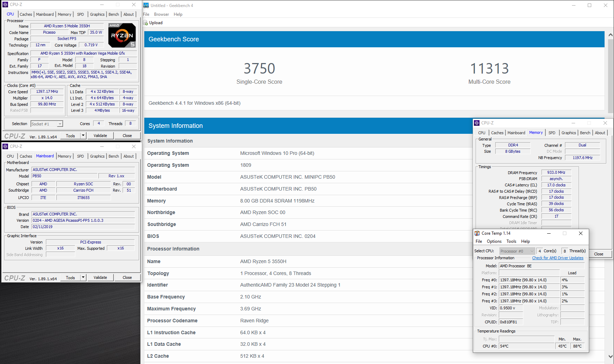Click the Upload icon in Geekbench toolbar
Screen dimensions: 614x364
145,23
